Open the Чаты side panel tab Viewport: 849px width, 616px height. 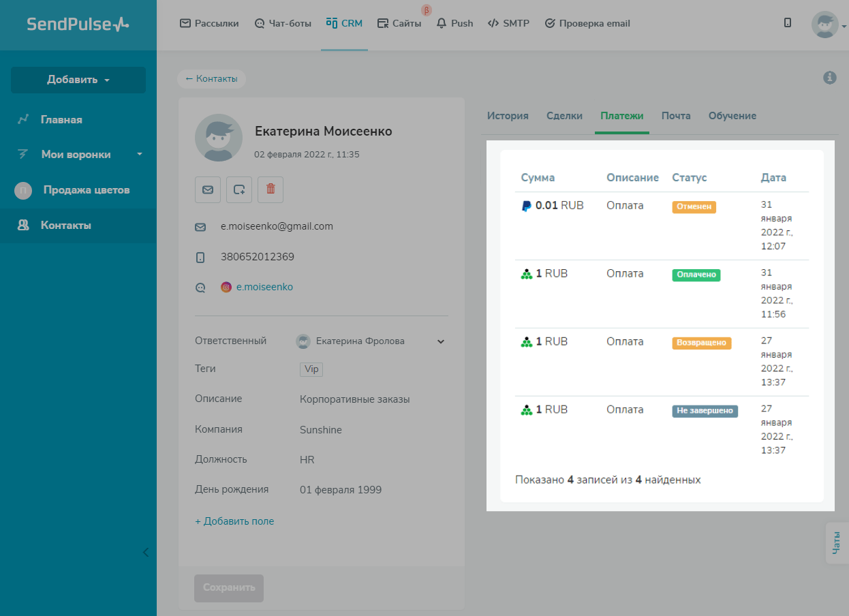[x=837, y=543]
